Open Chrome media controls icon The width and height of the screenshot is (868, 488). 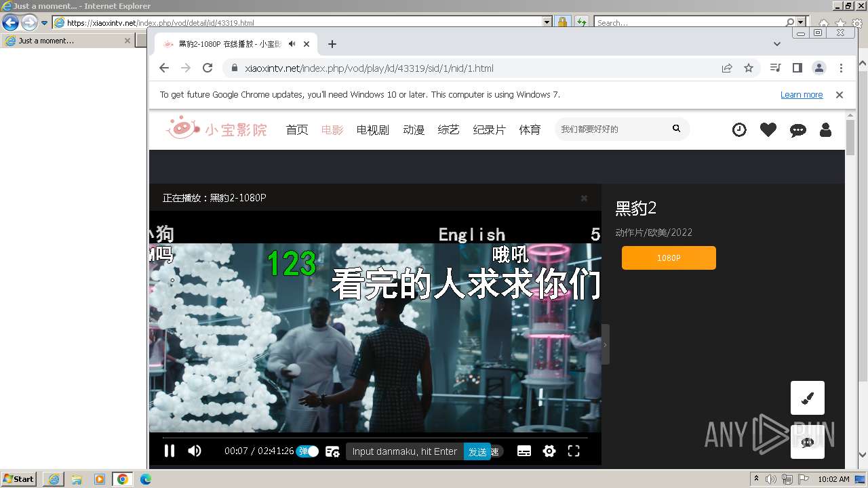tap(776, 68)
